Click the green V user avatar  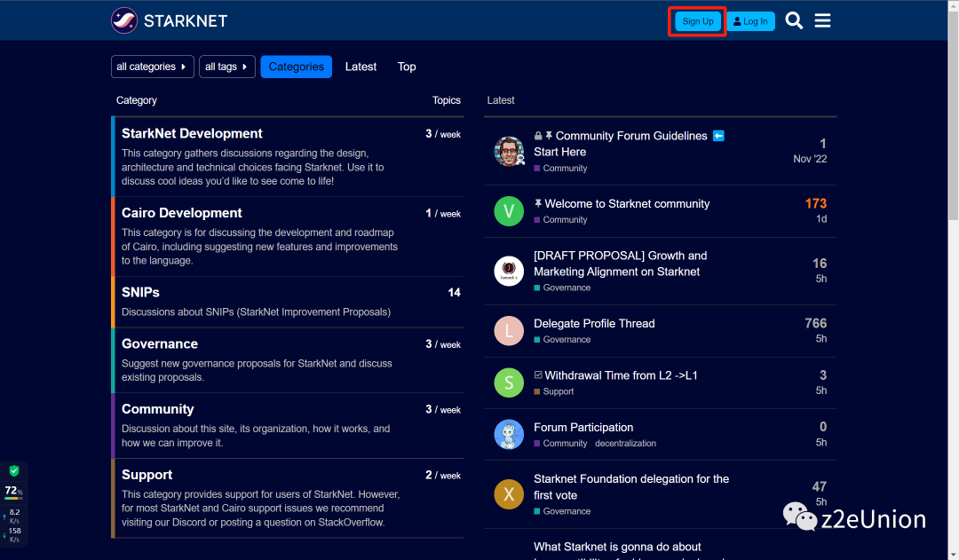tap(509, 211)
